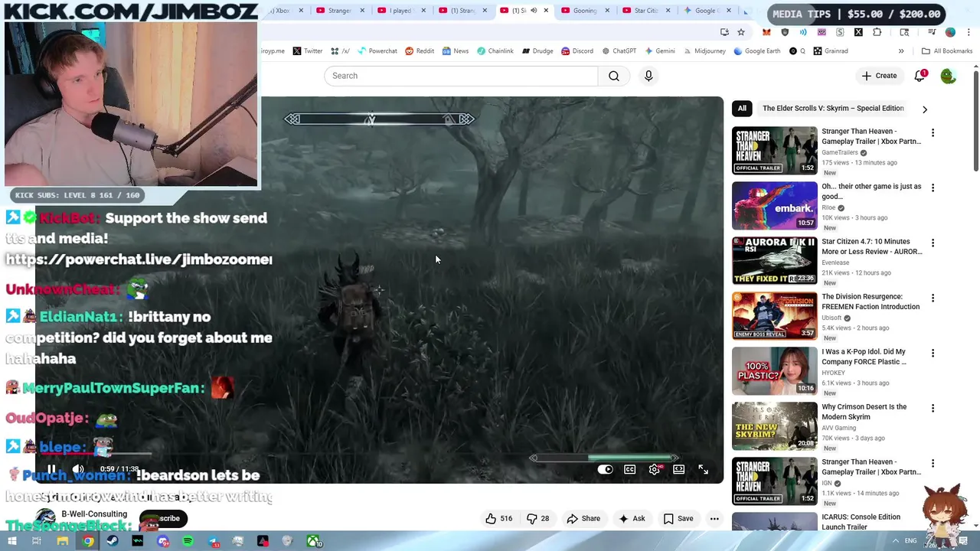Open browser extensions puzzle icon
980x551 pixels.
[877, 32]
